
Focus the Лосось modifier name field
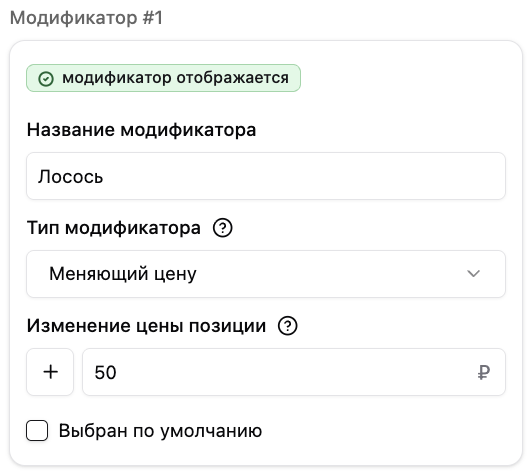tap(266, 176)
